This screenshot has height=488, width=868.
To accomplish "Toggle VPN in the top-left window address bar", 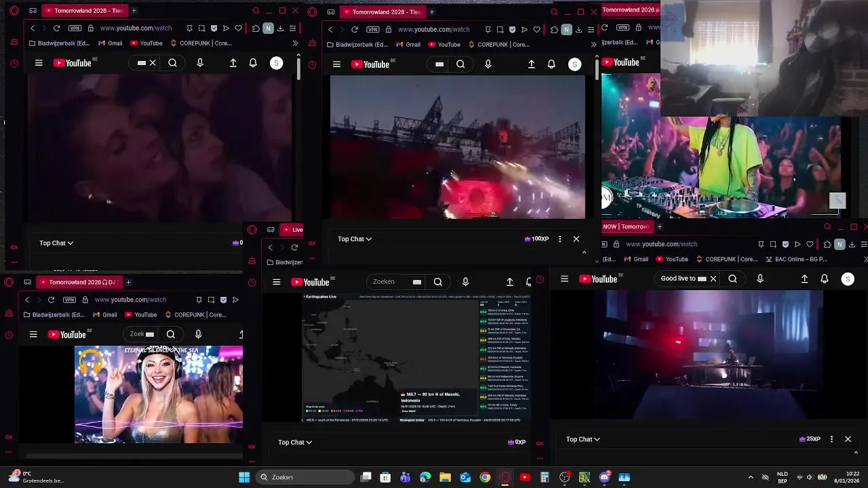I will (x=75, y=28).
